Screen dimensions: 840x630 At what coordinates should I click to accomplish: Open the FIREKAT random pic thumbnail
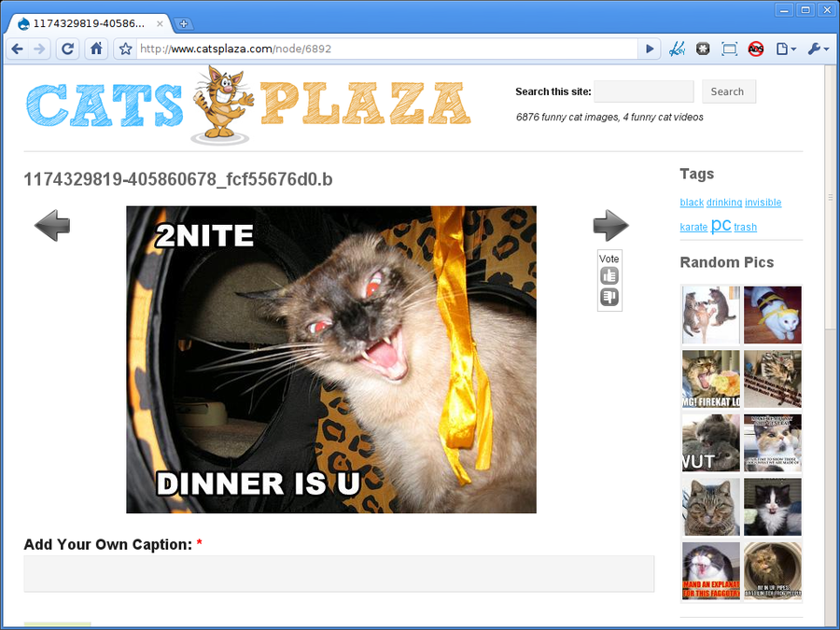[711, 379]
